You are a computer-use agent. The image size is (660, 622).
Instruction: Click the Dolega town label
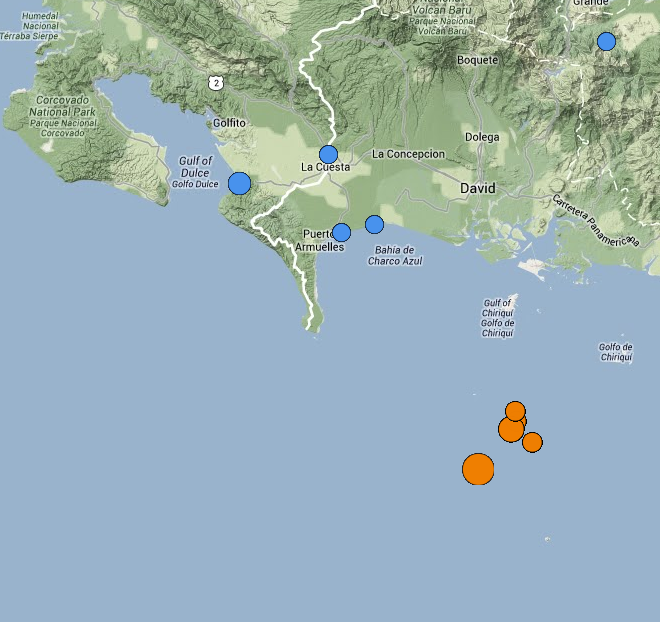tap(482, 137)
